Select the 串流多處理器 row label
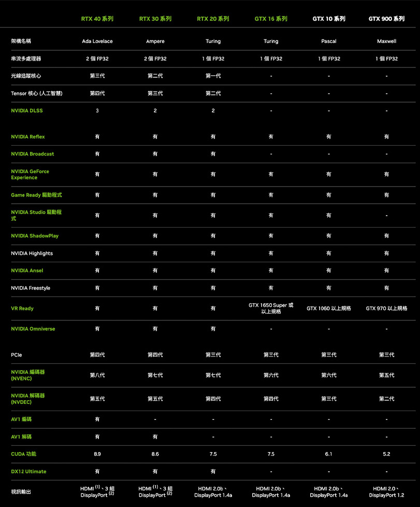This screenshot has width=420, height=507. (x=26, y=59)
